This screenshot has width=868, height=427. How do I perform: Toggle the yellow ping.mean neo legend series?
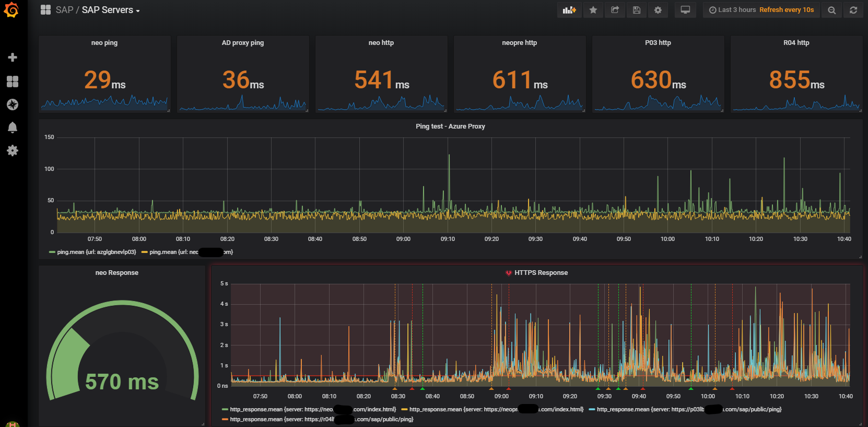[x=191, y=252]
